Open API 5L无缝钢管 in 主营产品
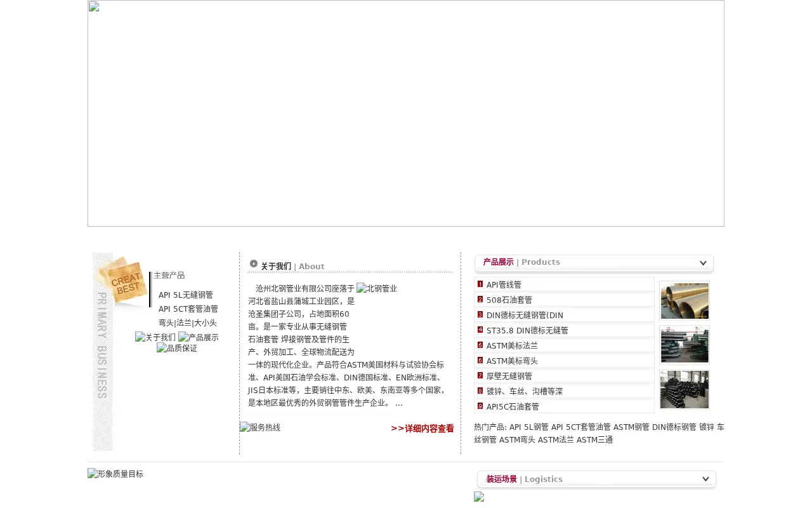This screenshot has width=812, height=508. [186, 295]
